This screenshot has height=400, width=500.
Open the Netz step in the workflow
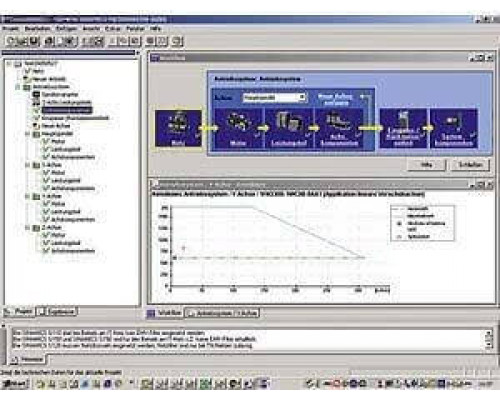[178, 129]
